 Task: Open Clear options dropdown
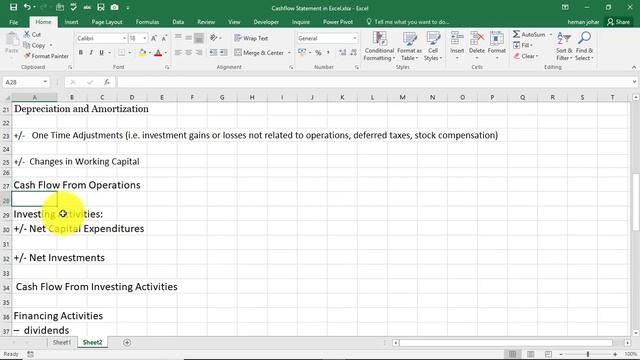(526, 56)
